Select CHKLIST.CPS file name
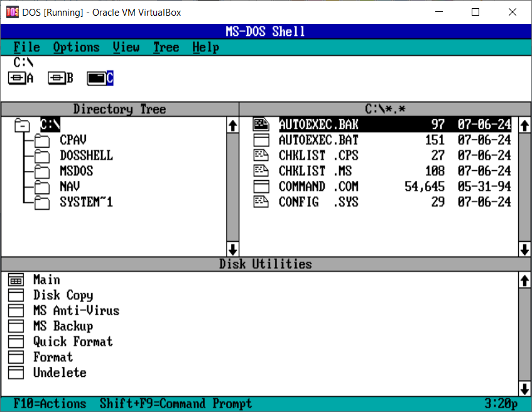 pos(318,155)
